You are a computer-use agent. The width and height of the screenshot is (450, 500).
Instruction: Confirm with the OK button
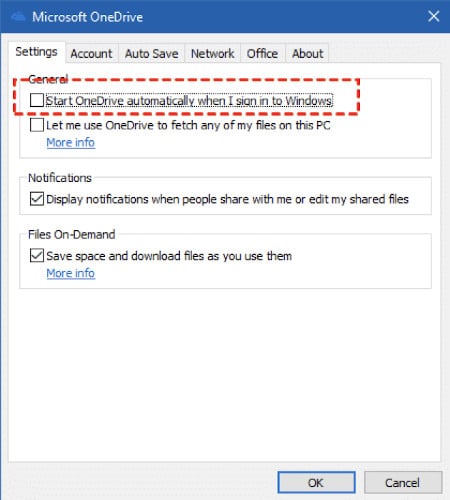[x=316, y=482]
